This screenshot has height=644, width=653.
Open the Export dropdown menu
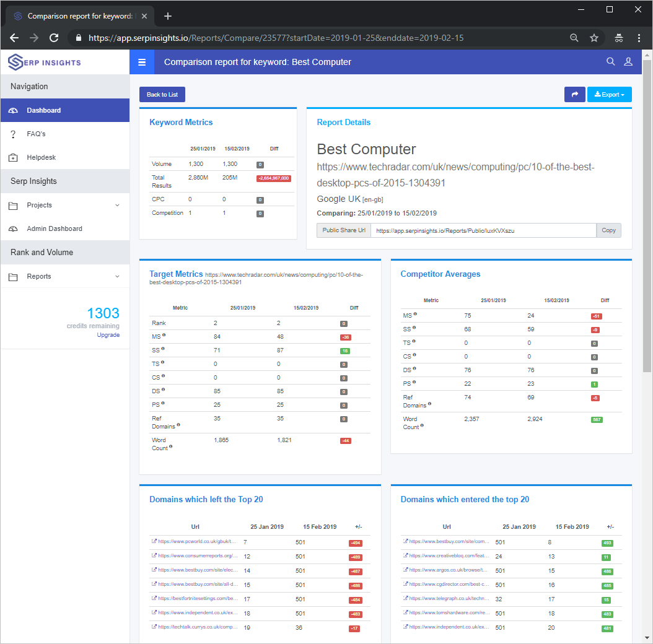coord(610,94)
